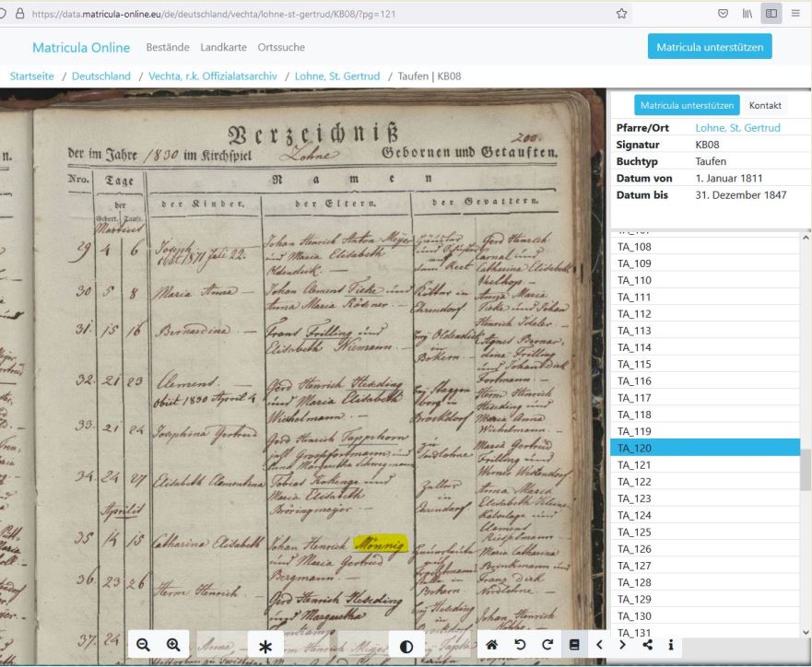The height and width of the screenshot is (667, 812).
Task: Click top Matricula unterstützen button
Action: point(710,47)
